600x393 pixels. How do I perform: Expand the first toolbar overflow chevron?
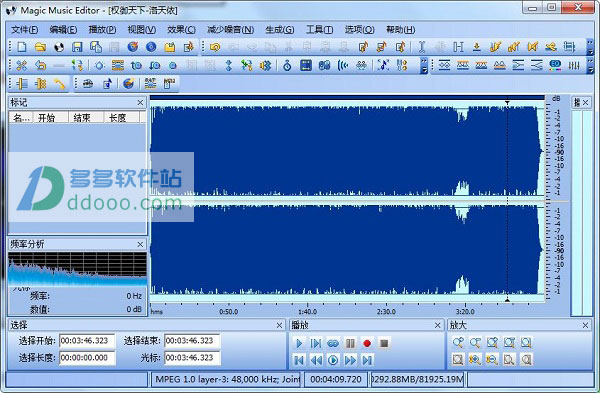[590, 47]
